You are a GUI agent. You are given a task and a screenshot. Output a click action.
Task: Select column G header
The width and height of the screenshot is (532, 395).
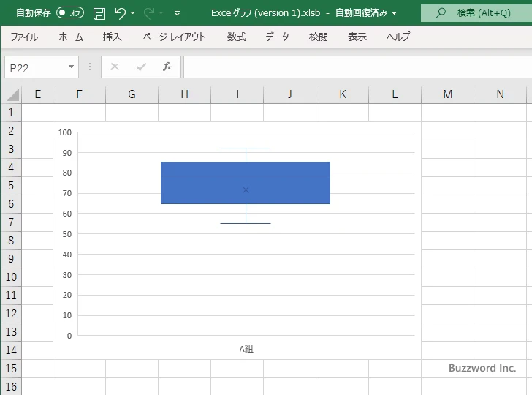click(132, 94)
